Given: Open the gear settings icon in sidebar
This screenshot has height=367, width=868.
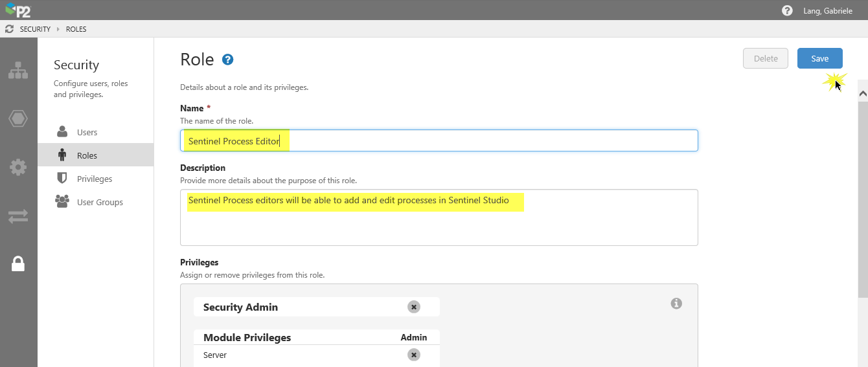Looking at the screenshot, I should click(x=18, y=168).
